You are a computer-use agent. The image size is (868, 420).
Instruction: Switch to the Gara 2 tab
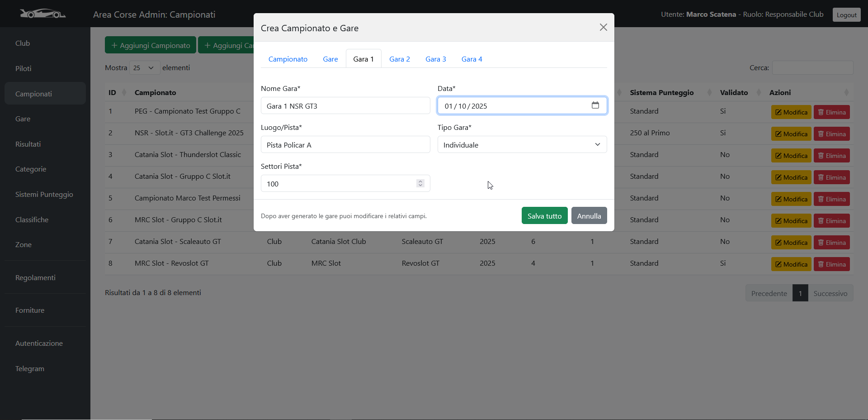pos(399,59)
